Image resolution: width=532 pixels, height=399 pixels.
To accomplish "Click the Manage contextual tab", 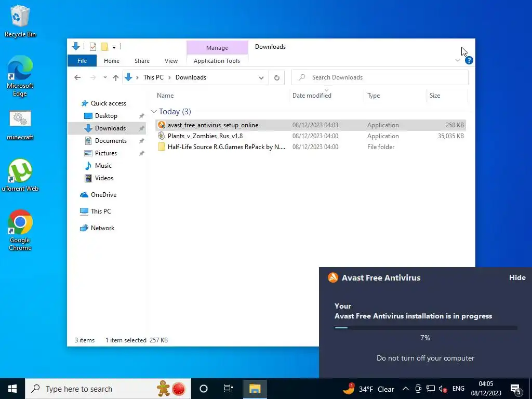I will click(x=217, y=48).
